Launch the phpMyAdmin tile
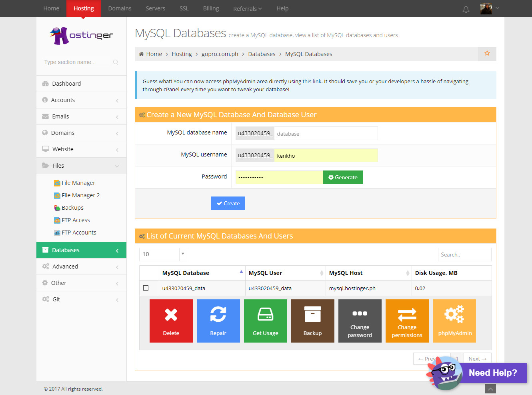 (x=454, y=321)
